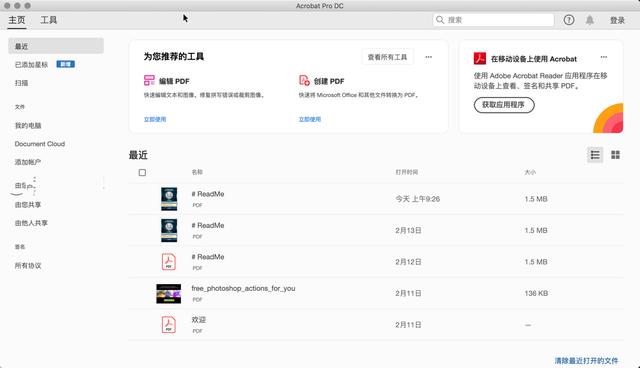640x368 pixels.
Task: Open more options on the mobile Acrobat card
Action: (x=604, y=57)
